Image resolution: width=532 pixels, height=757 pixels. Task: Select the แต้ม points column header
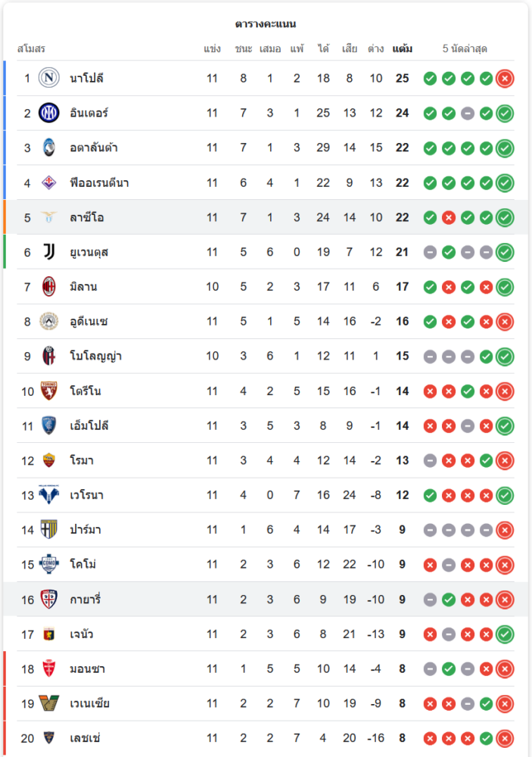(402, 49)
